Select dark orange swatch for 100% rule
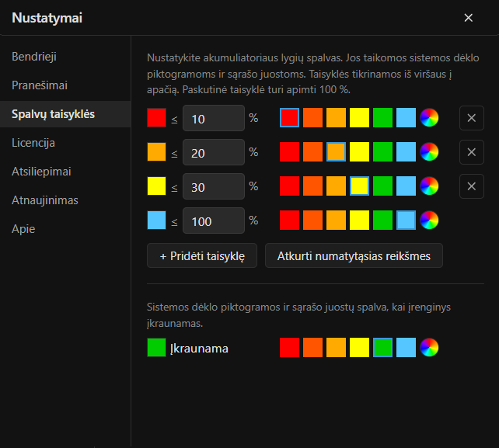This screenshot has width=499, height=448. click(312, 220)
